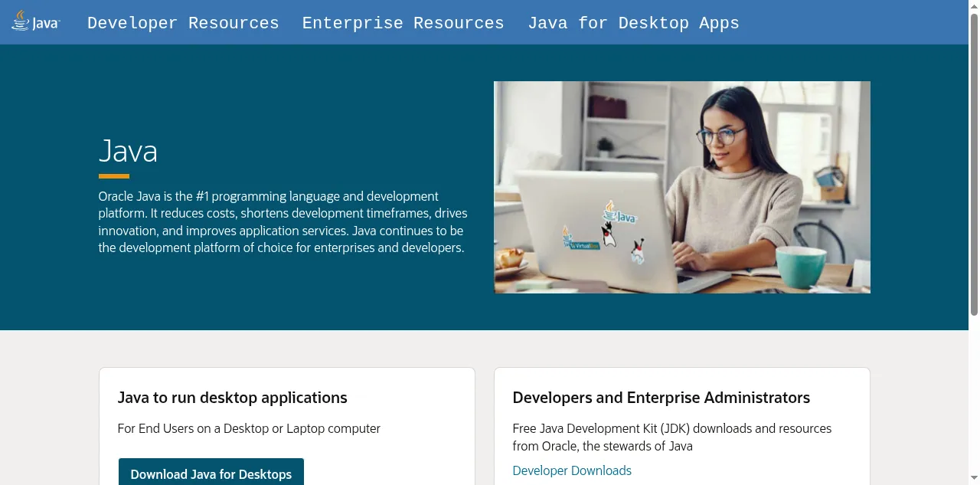Click the large Java page heading
Image resolution: width=980 pixels, height=485 pixels.
[128, 151]
